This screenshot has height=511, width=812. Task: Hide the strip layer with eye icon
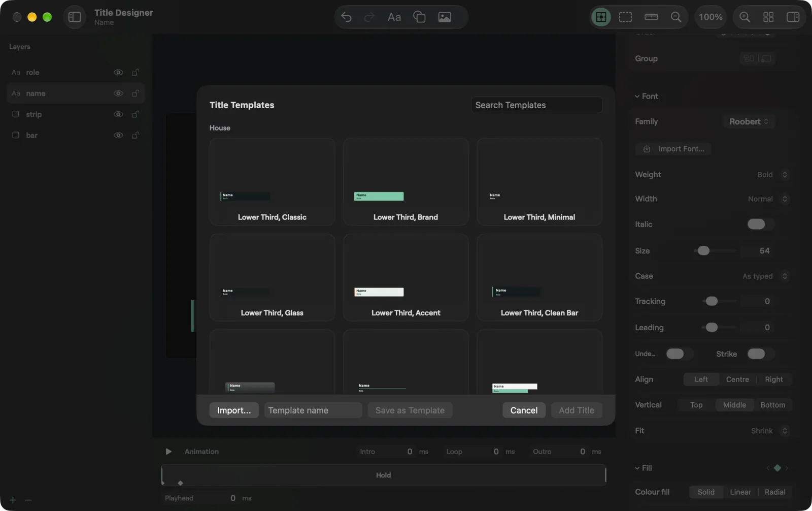click(x=118, y=114)
